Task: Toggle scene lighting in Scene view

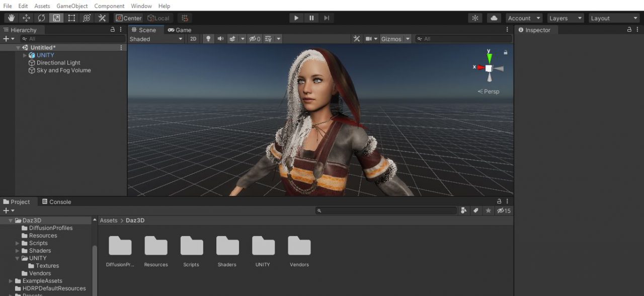Action: pyautogui.click(x=208, y=38)
